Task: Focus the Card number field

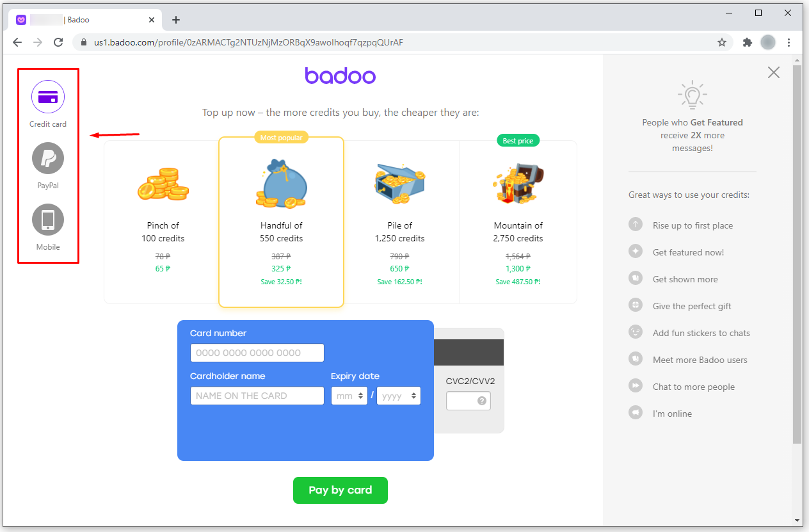Action: (257, 353)
